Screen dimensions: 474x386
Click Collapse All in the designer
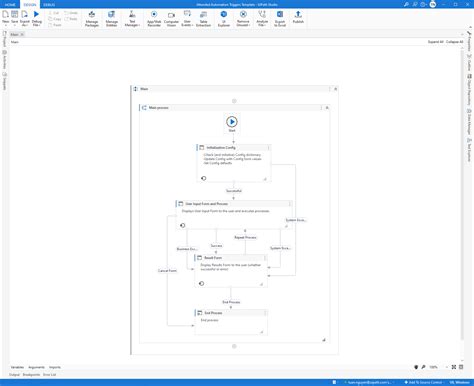pos(454,42)
